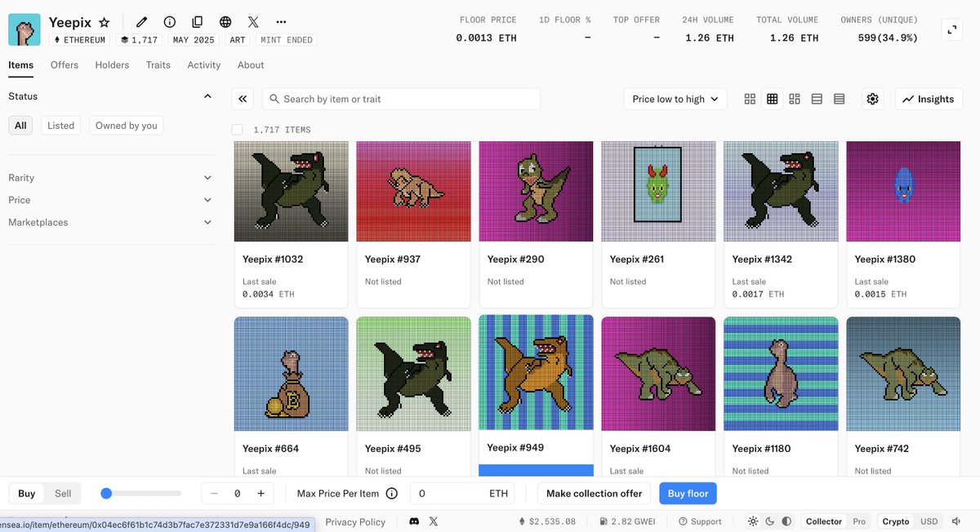
Task: Set currency display to Crypto
Action: (896, 521)
